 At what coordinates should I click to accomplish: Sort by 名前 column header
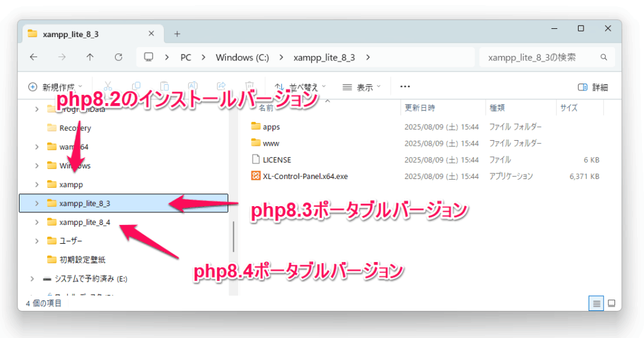pos(266,108)
